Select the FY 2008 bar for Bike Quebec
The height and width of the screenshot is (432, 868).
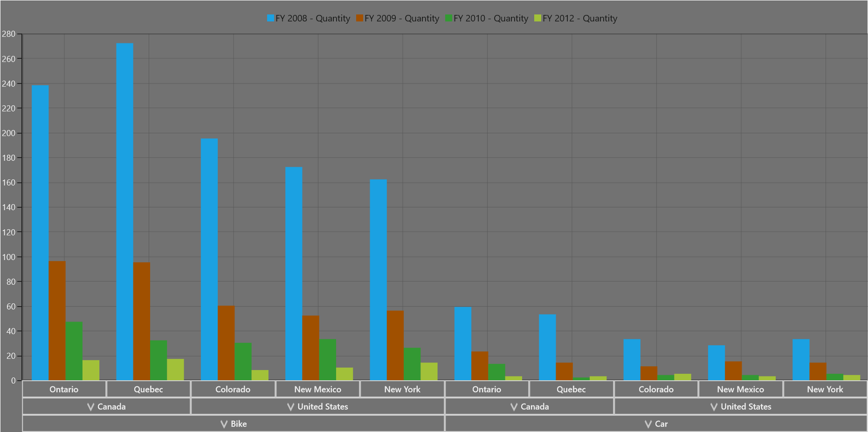click(124, 212)
